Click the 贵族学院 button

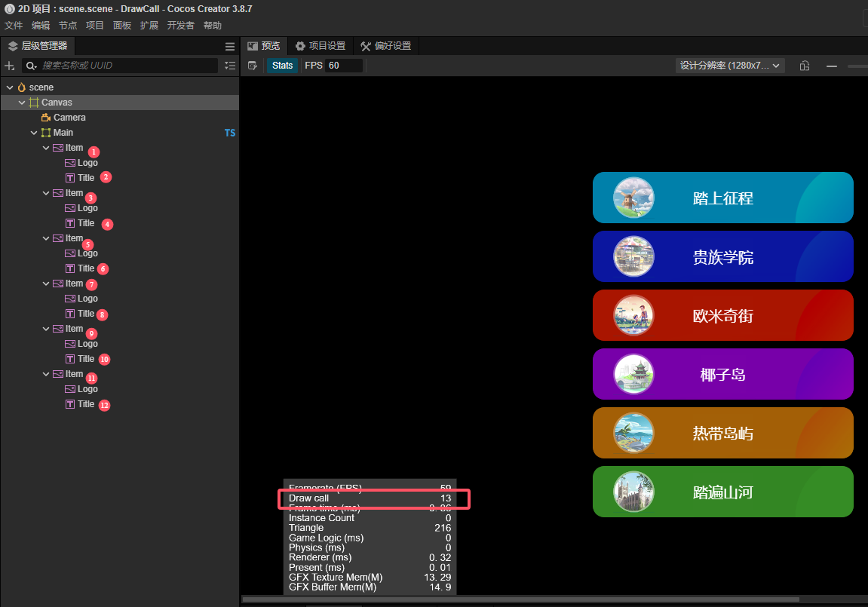click(x=723, y=256)
